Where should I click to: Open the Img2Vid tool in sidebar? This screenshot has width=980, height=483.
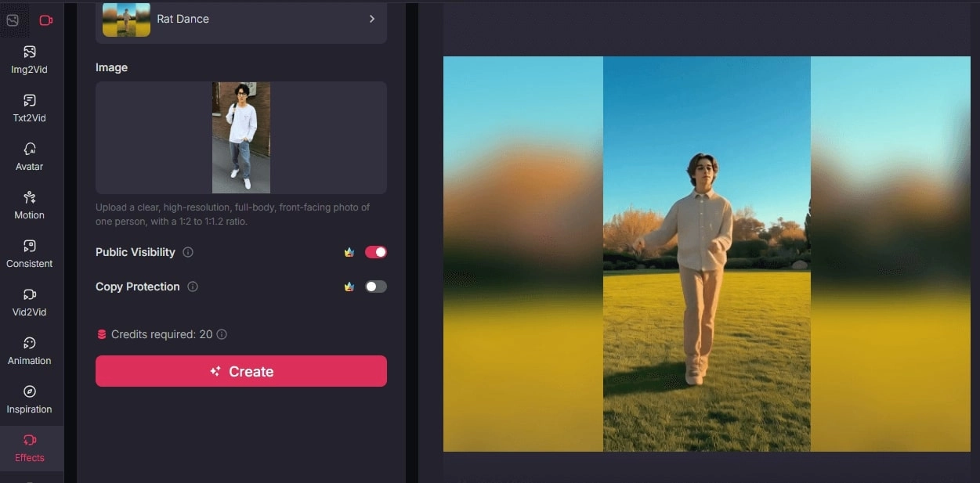[x=30, y=59]
